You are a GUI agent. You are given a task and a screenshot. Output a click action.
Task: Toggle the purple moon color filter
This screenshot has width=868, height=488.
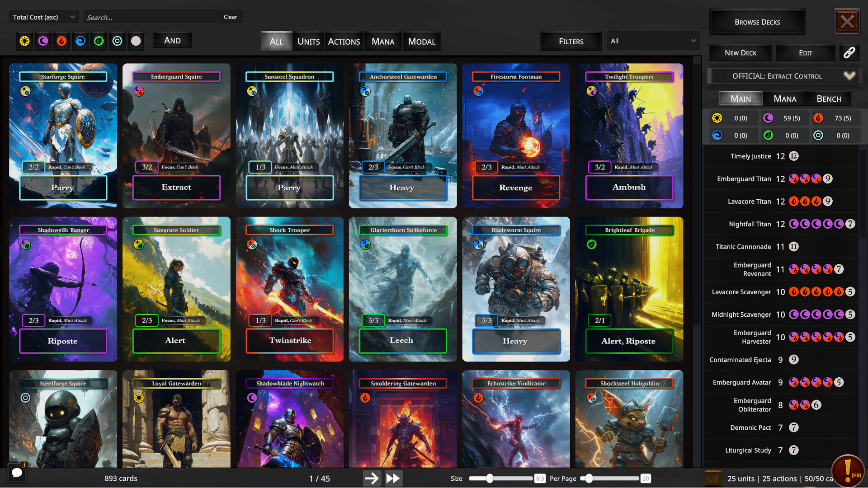point(43,41)
